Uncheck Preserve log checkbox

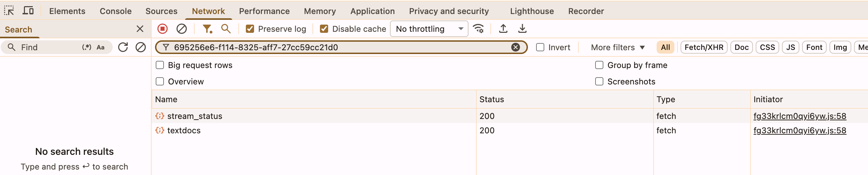[x=250, y=29]
